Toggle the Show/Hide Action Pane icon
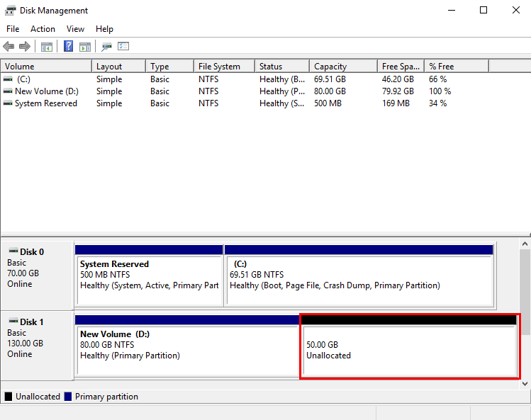Image resolution: width=531 pixels, height=420 pixels. [85, 47]
